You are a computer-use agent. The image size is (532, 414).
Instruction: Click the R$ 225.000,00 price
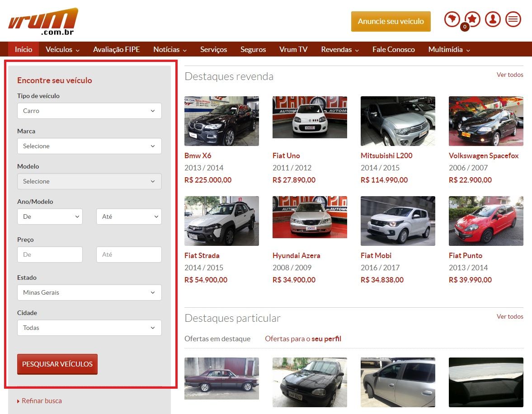(x=208, y=180)
